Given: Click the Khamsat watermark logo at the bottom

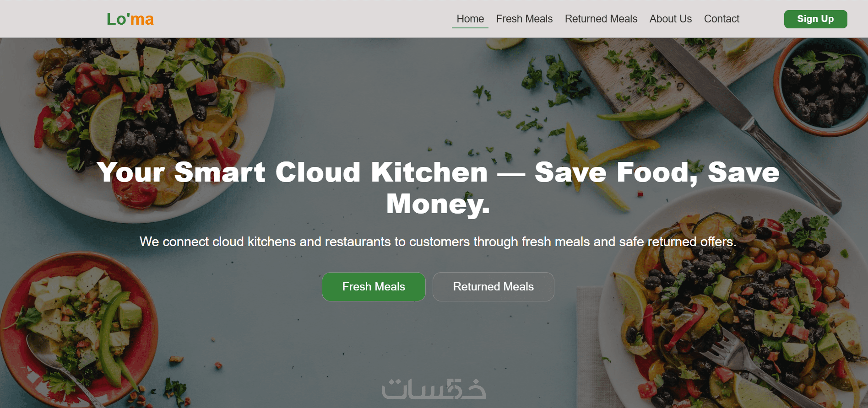Looking at the screenshot, I should [x=434, y=389].
